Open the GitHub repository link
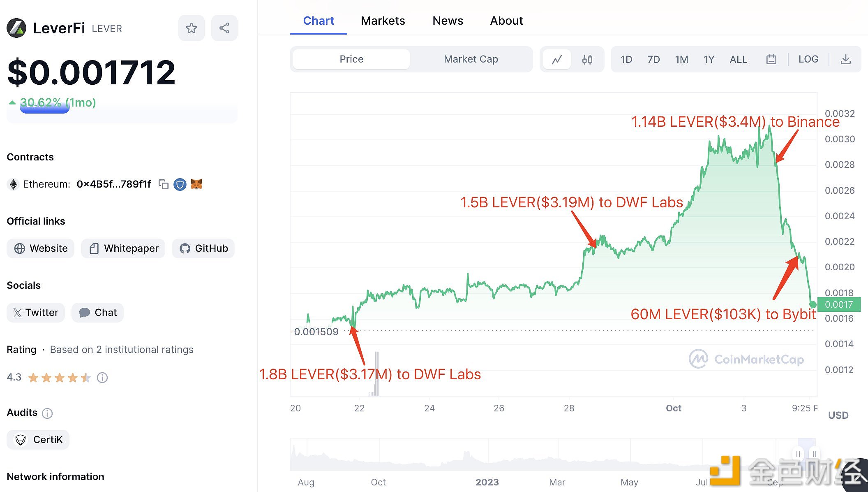This screenshot has width=868, height=492. 203,248
